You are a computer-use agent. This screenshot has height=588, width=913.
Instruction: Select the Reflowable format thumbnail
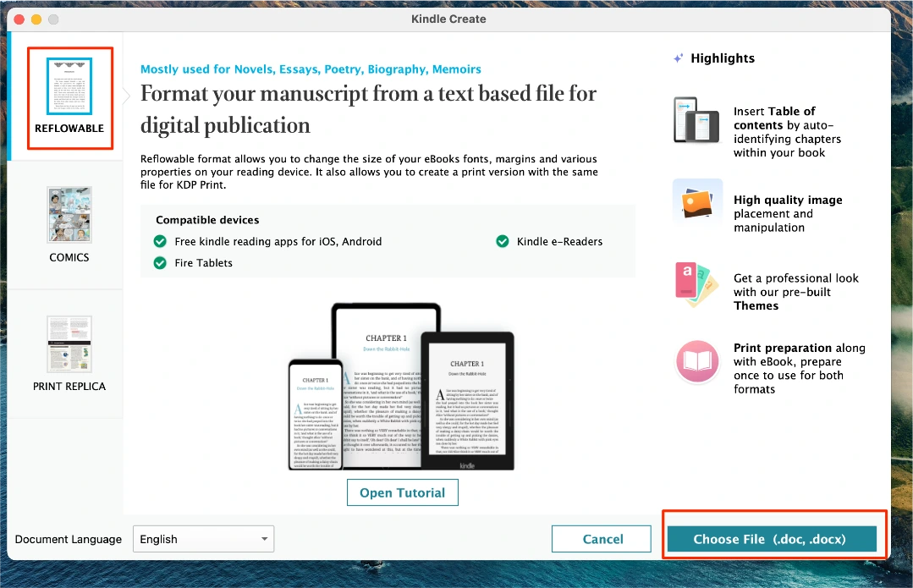(x=69, y=86)
